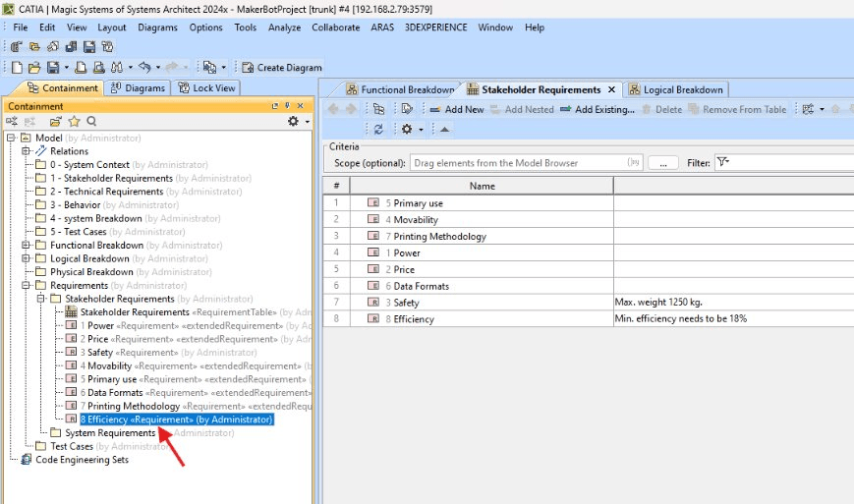The width and height of the screenshot is (854, 504).
Task: Click the Containment panel pin icon
Action: (x=288, y=106)
